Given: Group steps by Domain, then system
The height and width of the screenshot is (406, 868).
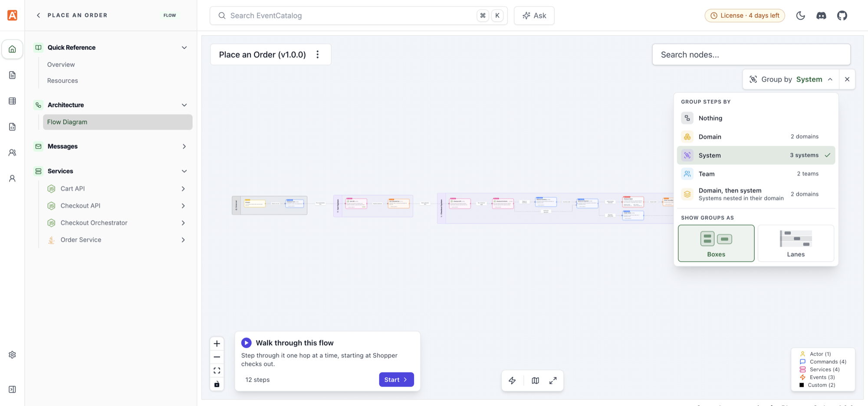Looking at the screenshot, I should point(756,194).
